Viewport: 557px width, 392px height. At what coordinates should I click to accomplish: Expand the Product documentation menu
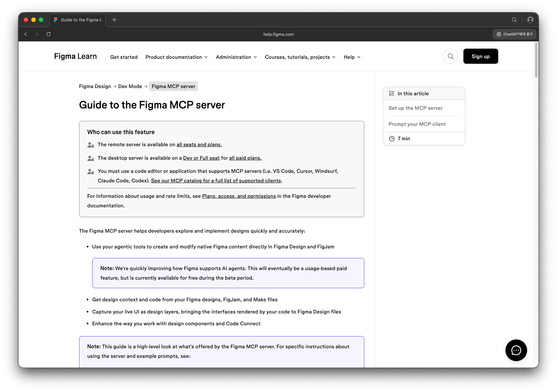click(x=177, y=57)
